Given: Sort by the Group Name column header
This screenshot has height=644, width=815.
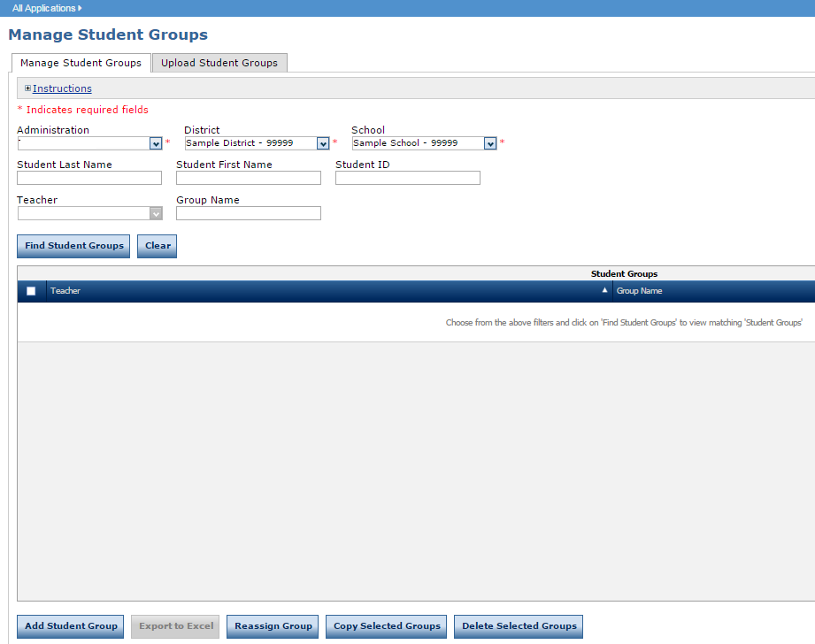Looking at the screenshot, I should pyautogui.click(x=639, y=291).
